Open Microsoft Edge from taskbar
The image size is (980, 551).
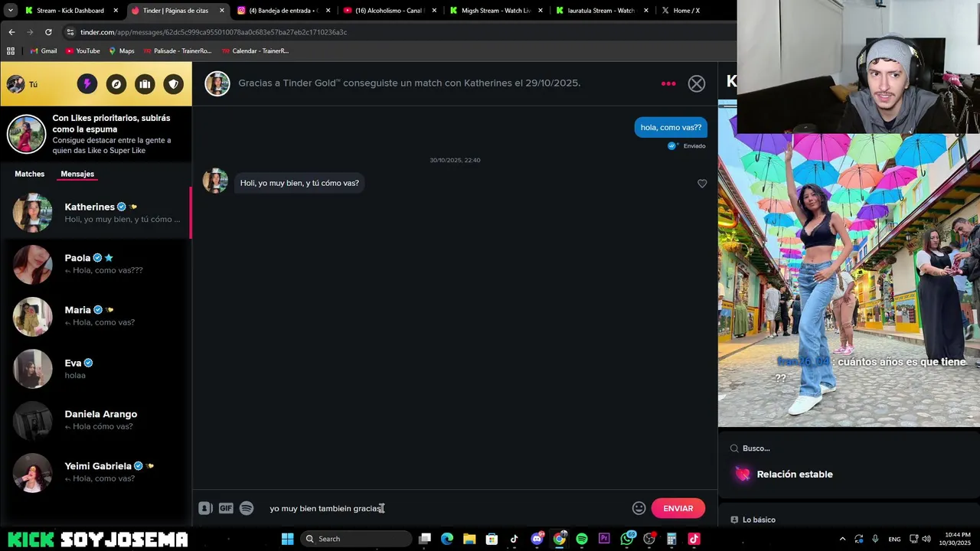447,539
